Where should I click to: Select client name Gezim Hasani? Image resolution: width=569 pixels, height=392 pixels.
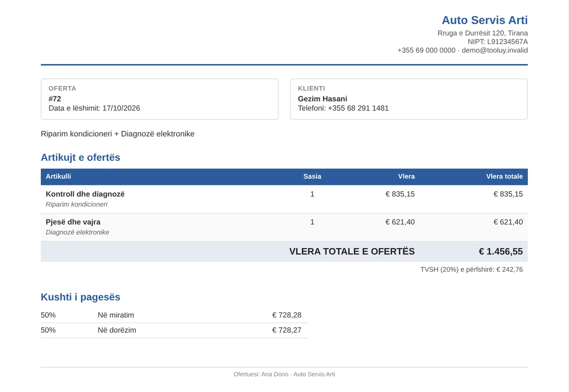click(x=322, y=99)
